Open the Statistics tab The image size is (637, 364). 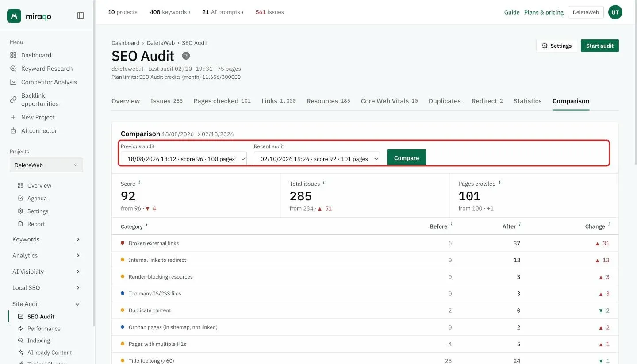pos(527,101)
